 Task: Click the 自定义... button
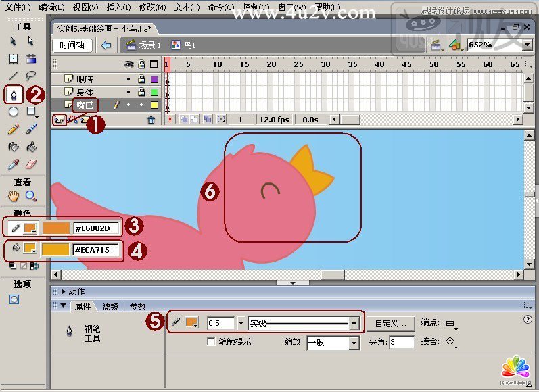tap(391, 323)
